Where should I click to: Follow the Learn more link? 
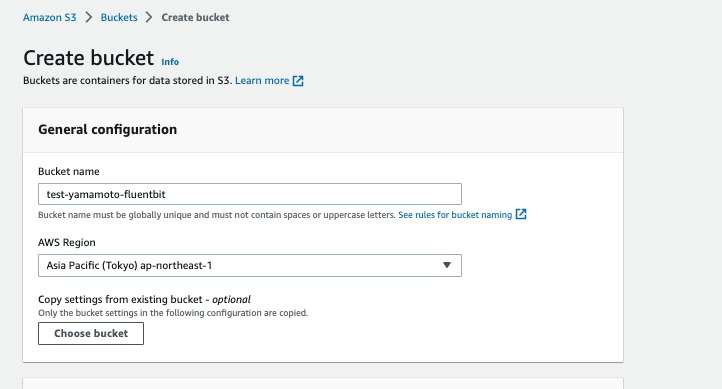pyautogui.click(x=262, y=81)
